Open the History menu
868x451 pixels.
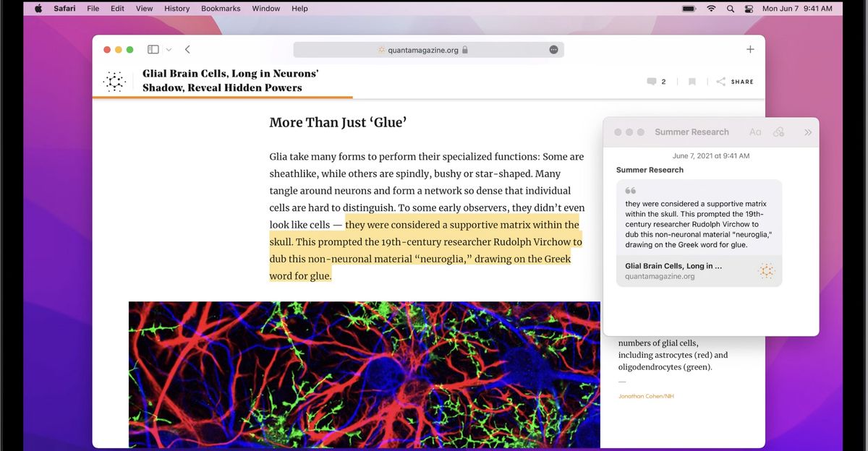click(176, 8)
